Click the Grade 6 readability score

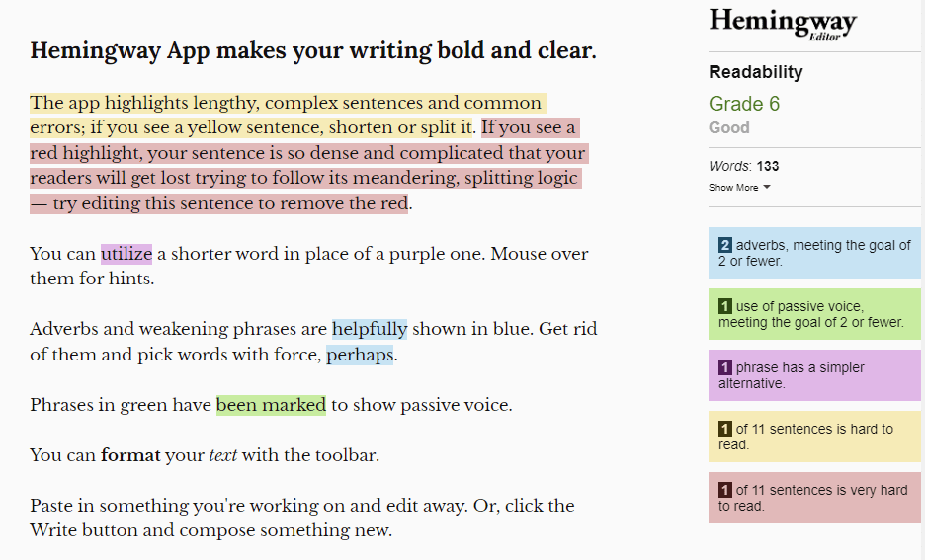(736, 104)
